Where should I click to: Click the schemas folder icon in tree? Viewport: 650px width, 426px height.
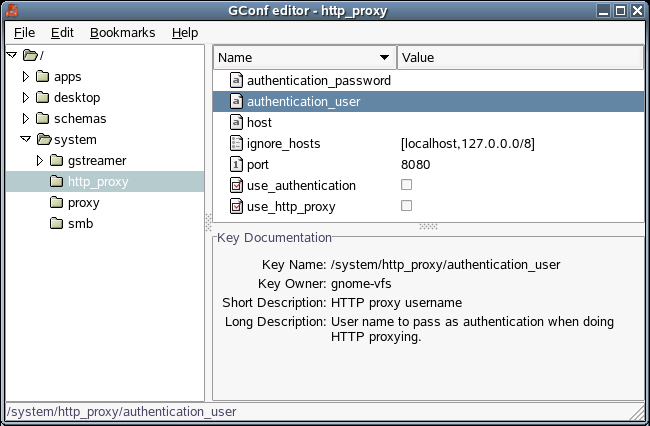43,118
